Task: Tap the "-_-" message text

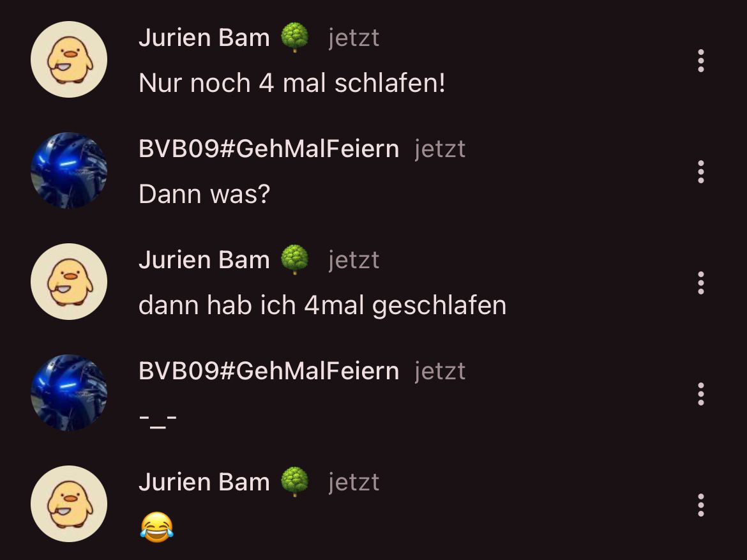Action: [x=158, y=420]
